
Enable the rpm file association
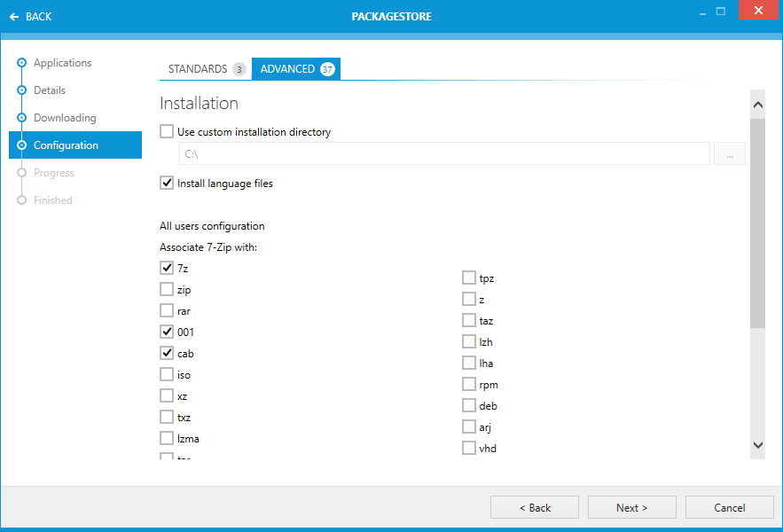point(469,384)
